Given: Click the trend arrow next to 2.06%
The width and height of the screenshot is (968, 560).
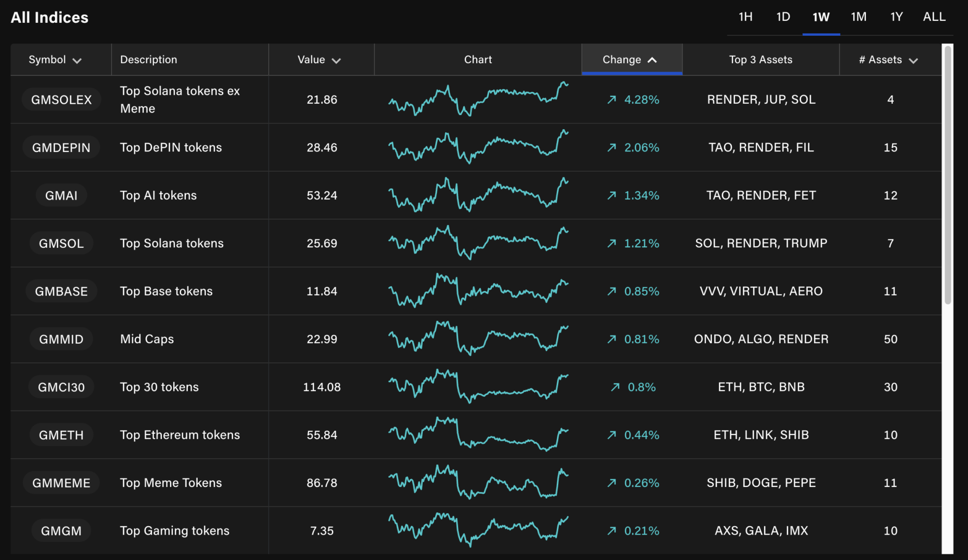Looking at the screenshot, I should [612, 148].
